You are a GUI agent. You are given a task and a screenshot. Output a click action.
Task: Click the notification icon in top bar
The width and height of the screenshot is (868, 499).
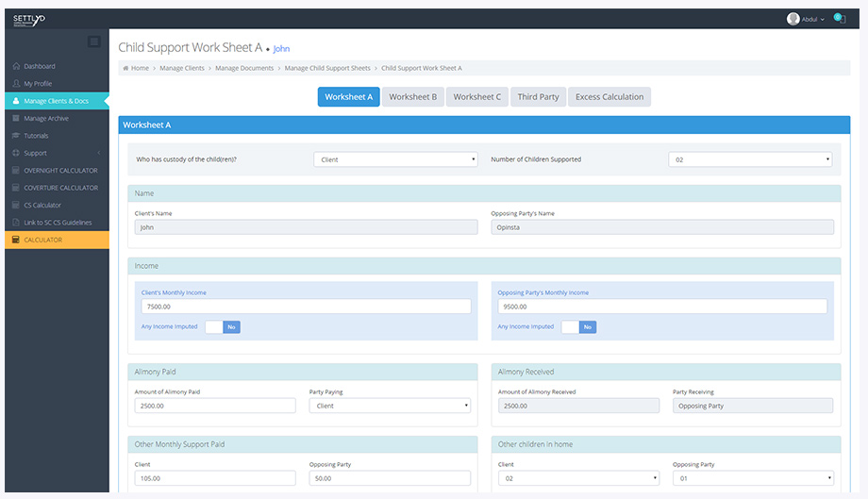click(x=839, y=19)
